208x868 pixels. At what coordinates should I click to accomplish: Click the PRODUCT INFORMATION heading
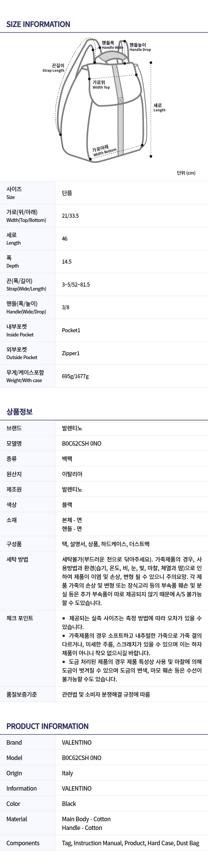[48, 726]
